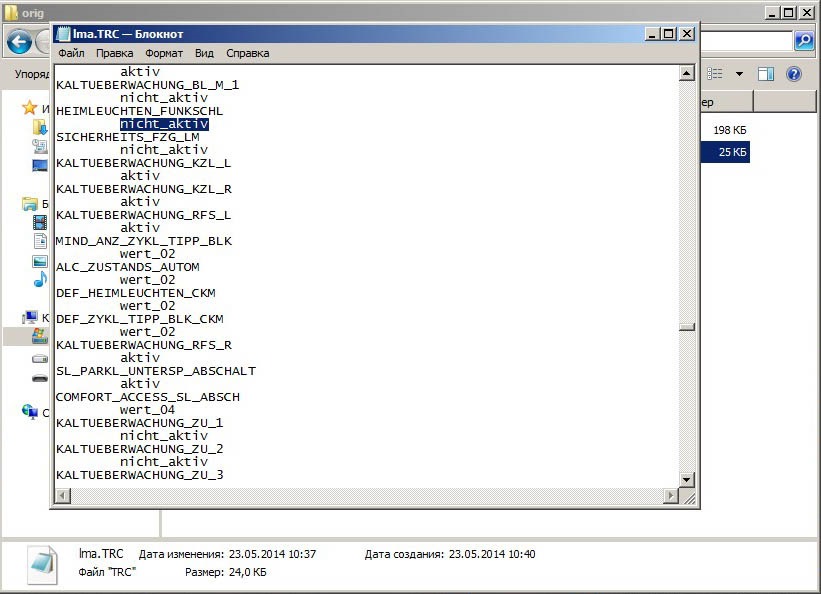This screenshot has height=594, width=821.
Task: Click the MIND_ANZ_ZYKL_TIPP_BLK line
Action: coord(143,241)
